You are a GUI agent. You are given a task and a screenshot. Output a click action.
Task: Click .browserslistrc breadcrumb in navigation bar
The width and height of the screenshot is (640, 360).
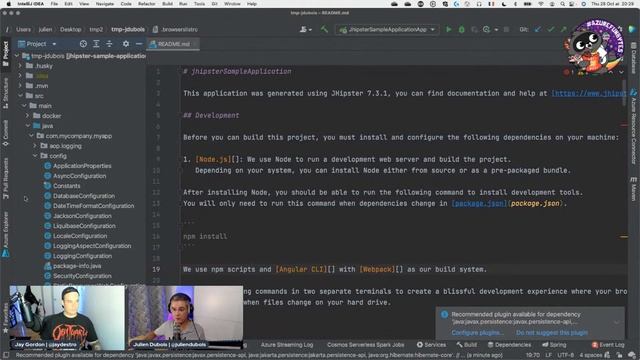(x=176, y=29)
